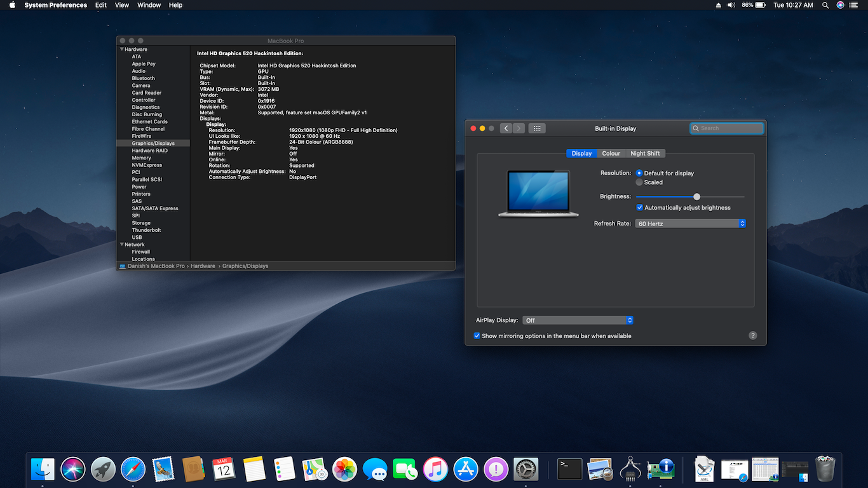
Task: Open Finder from the dock
Action: click(43, 470)
